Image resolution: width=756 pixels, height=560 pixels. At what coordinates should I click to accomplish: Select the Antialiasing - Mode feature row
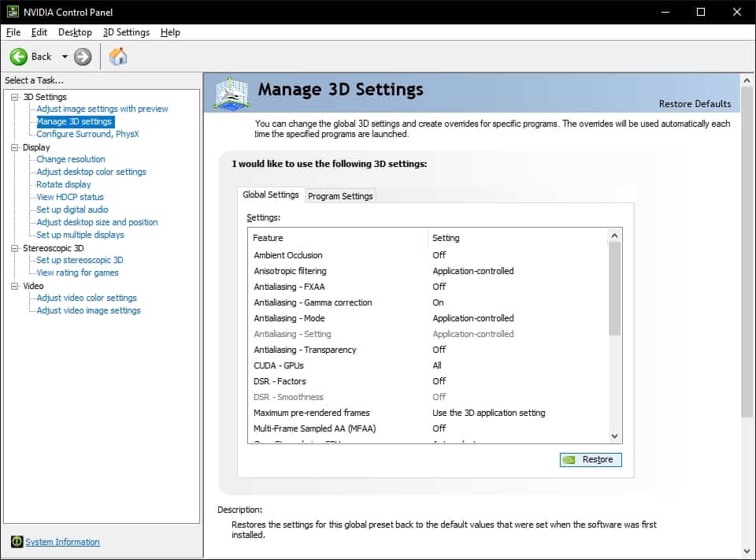[428, 318]
